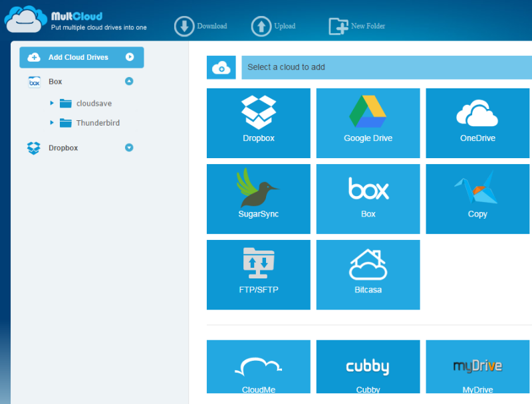532x404 pixels.
Task: Select the Google Drive tile
Action: coord(368,123)
